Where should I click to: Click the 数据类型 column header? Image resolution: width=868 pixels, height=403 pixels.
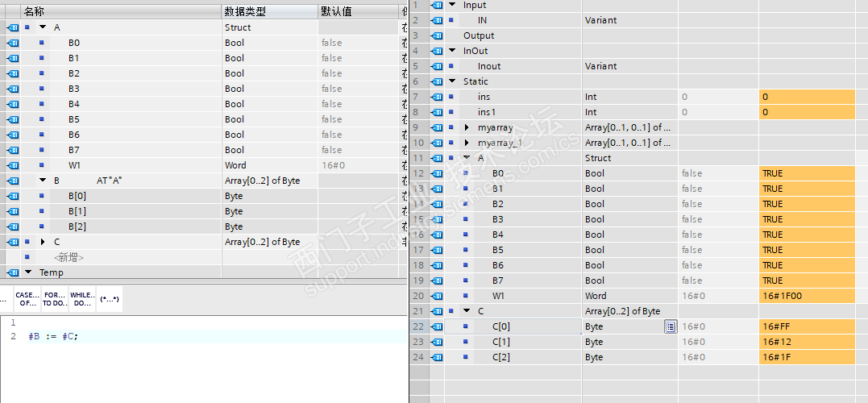coord(270,11)
